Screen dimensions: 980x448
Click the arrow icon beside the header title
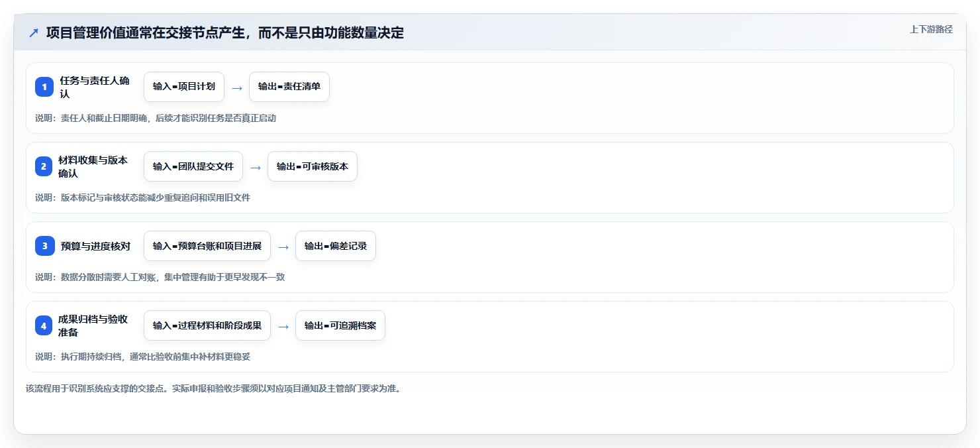[34, 33]
